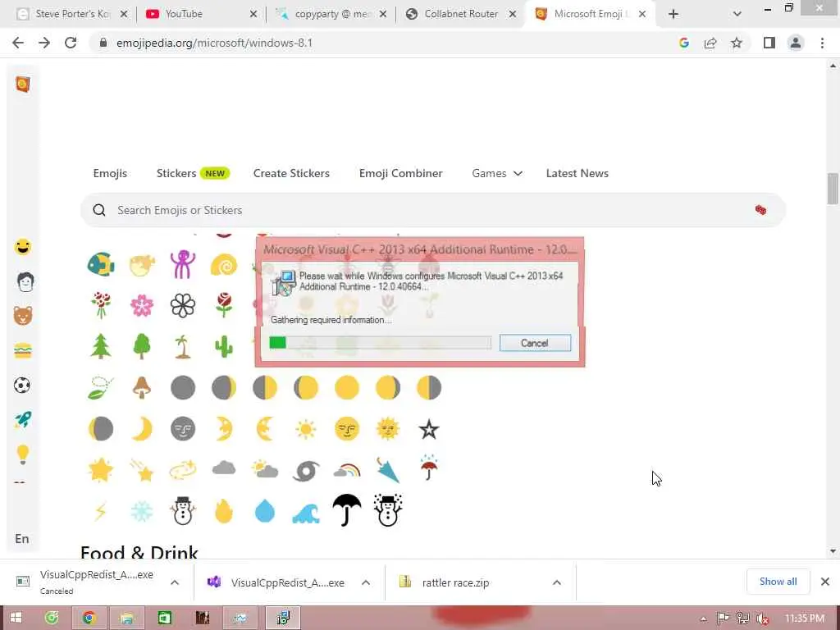840x630 pixels.
Task: Click the palm tree emoji
Action: [183, 347]
